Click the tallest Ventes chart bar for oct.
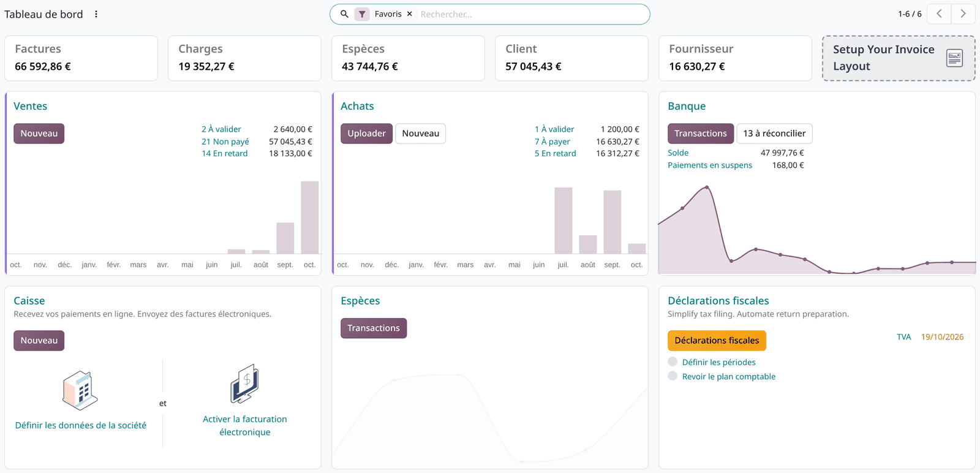Image resolution: width=980 pixels, height=473 pixels. point(310,218)
